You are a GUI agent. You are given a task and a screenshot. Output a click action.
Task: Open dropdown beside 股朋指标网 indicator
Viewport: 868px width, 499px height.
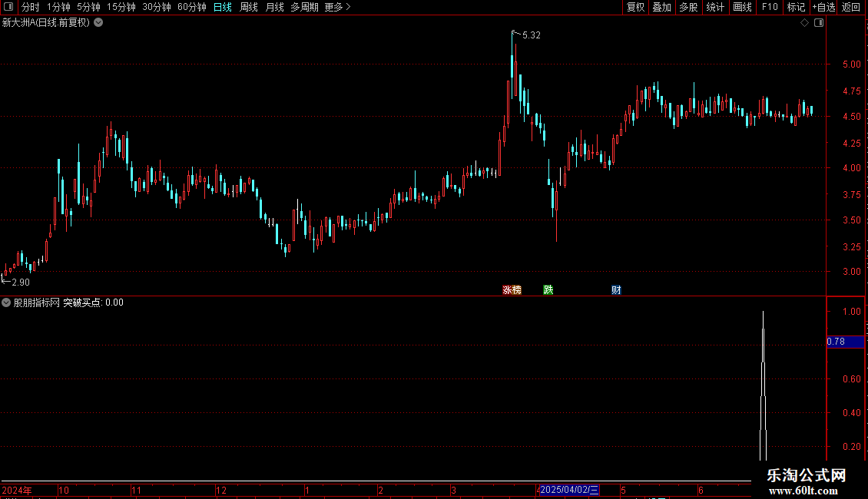[6, 302]
